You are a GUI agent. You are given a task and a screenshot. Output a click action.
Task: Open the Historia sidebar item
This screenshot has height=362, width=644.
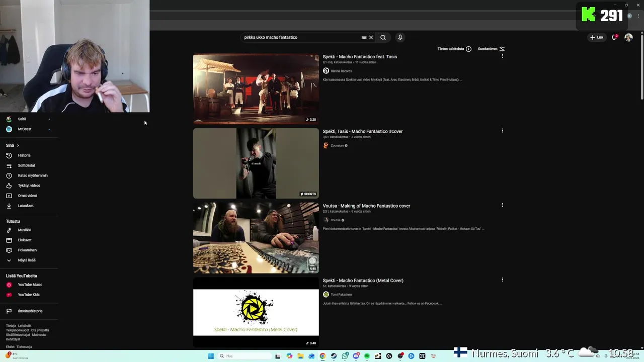click(24, 155)
